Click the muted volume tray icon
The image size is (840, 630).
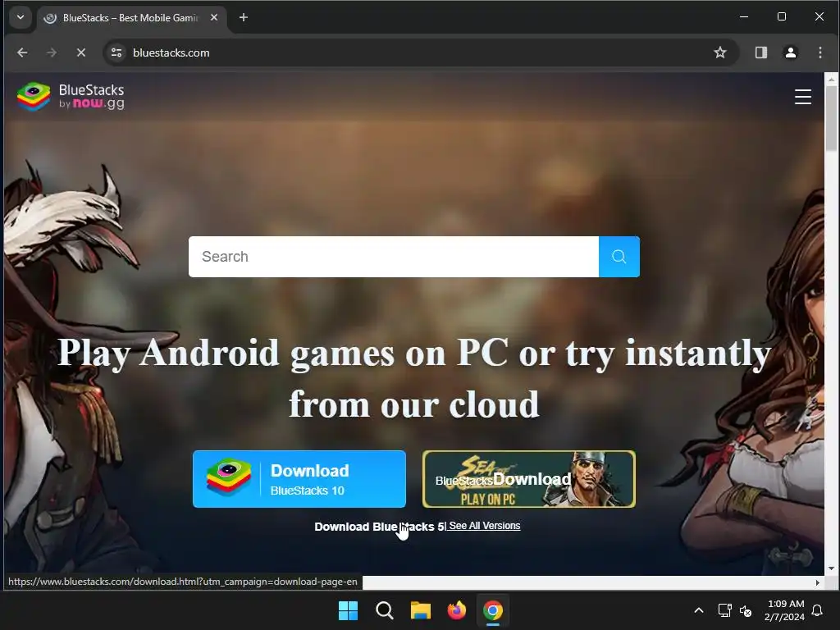745,610
